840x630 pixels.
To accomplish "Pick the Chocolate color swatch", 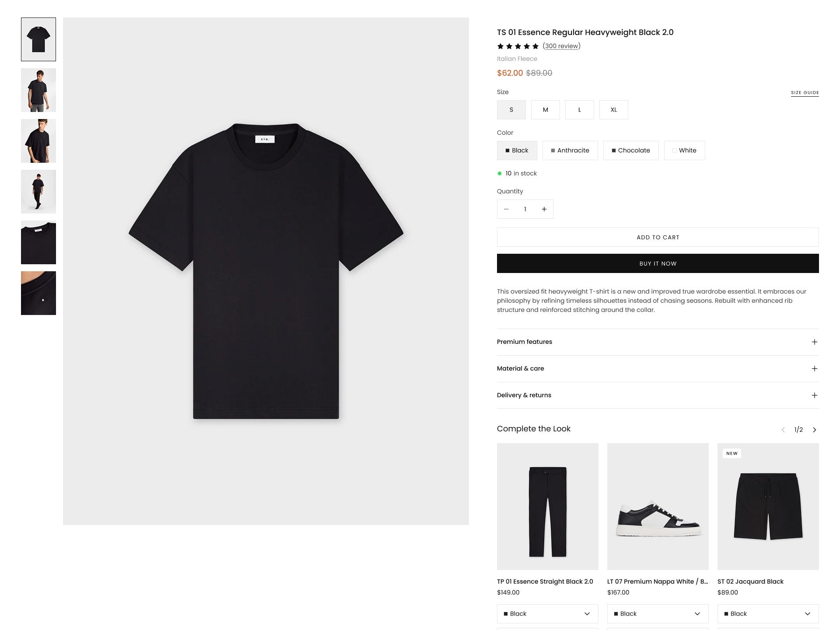I will [630, 150].
